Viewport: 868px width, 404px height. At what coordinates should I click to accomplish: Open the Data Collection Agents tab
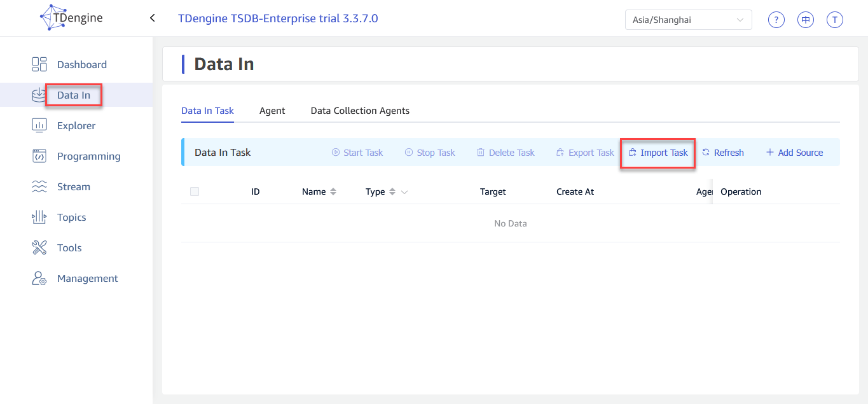coord(360,111)
